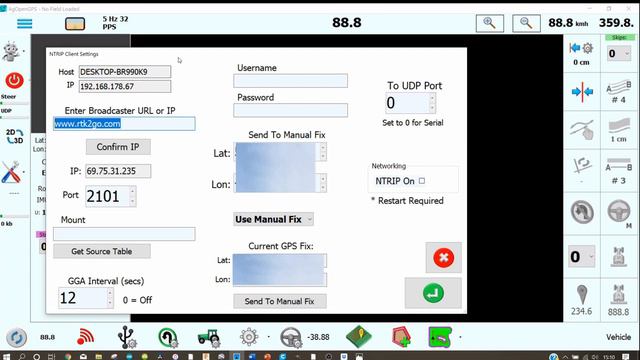Click the green field flag icon
This screenshot has width=640, height=360.
click(x=359, y=337)
